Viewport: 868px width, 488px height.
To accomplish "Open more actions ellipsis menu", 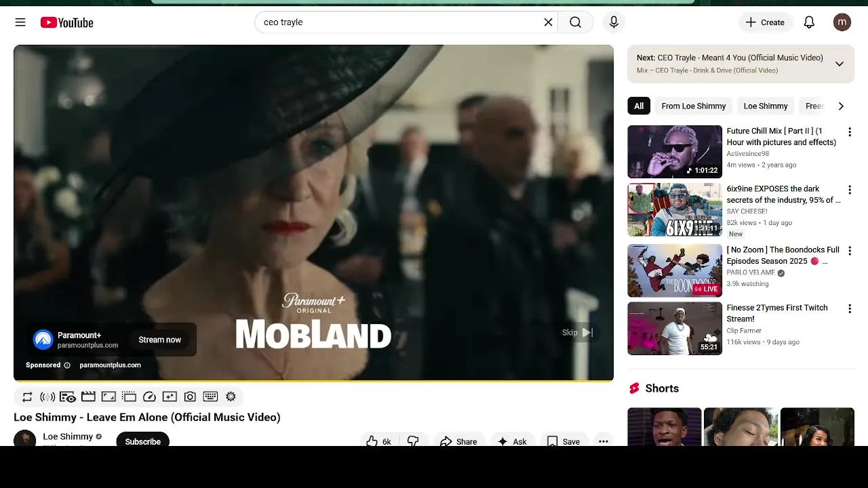I will pyautogui.click(x=603, y=441).
